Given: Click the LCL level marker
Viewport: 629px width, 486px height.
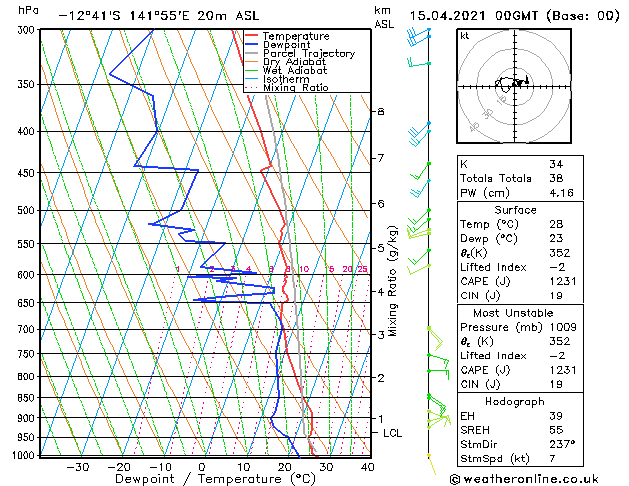Looking at the screenshot, I should (x=392, y=433).
